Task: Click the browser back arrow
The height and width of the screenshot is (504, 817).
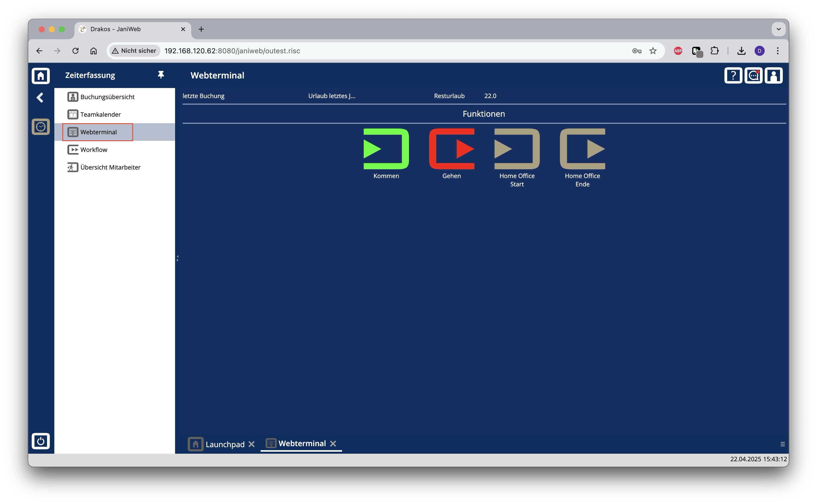Action: [39, 51]
